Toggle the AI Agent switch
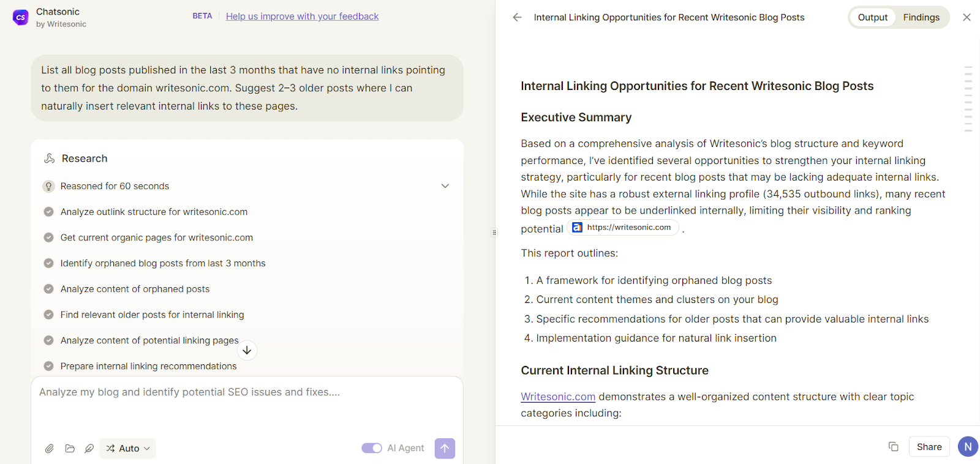This screenshot has height=464, width=980. click(372, 448)
